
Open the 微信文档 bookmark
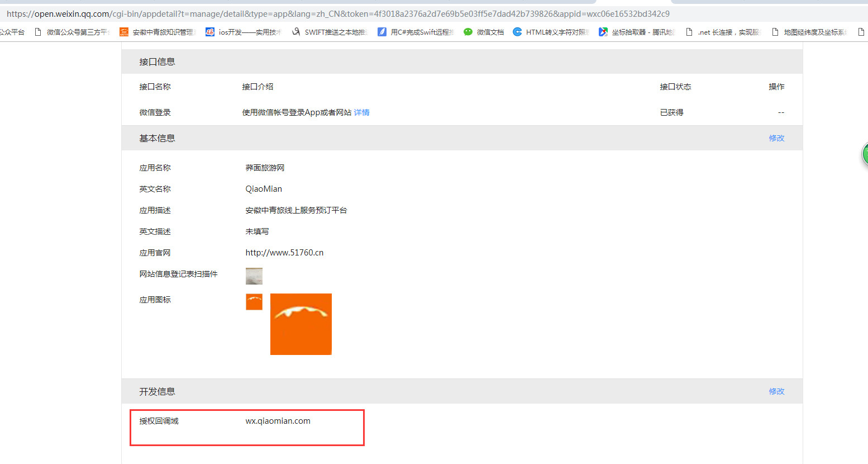point(484,32)
